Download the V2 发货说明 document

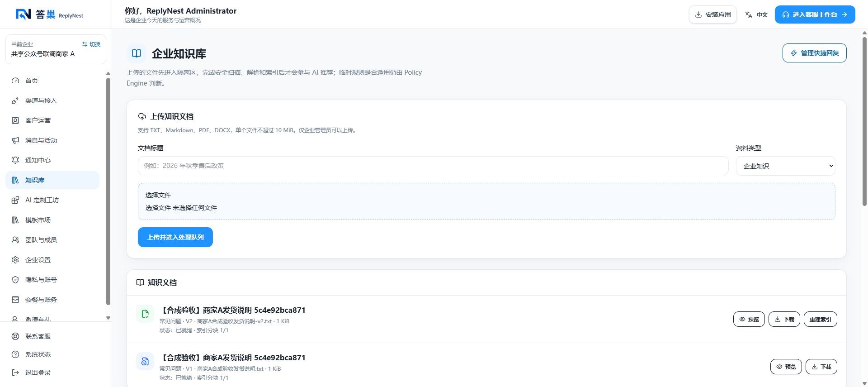[x=784, y=319]
